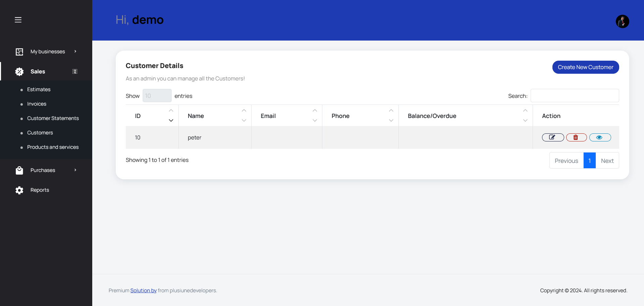The height and width of the screenshot is (306, 644).
Task: Sort ID column ascending
Action: click(x=171, y=111)
